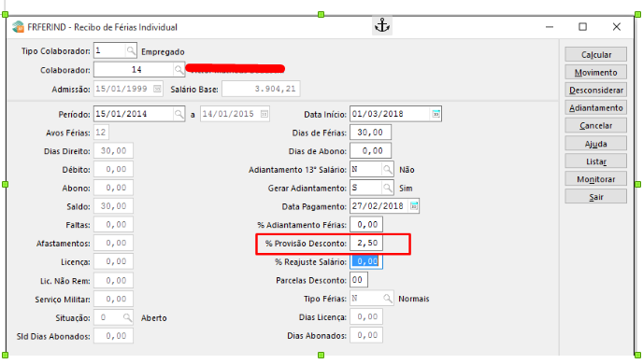Click the Saldo value 30,00

(113, 206)
